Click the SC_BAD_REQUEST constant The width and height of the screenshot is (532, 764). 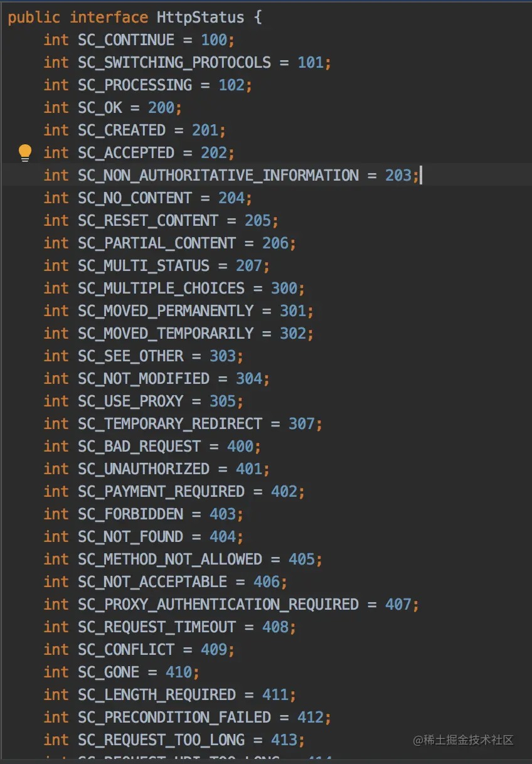(139, 446)
